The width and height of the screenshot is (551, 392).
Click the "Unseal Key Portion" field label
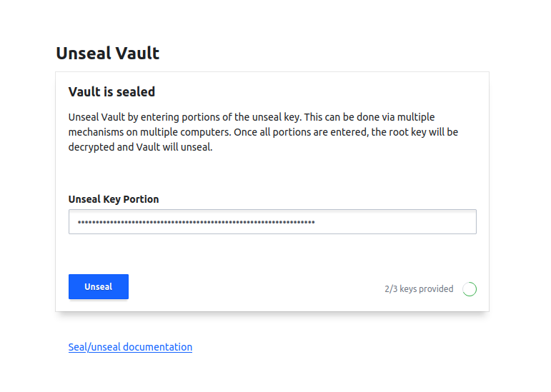point(114,199)
